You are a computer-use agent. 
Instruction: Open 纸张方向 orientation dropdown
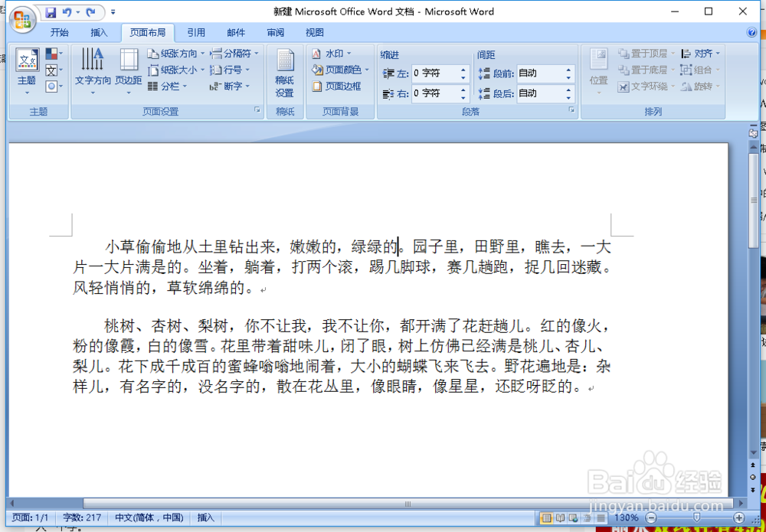tap(176, 54)
